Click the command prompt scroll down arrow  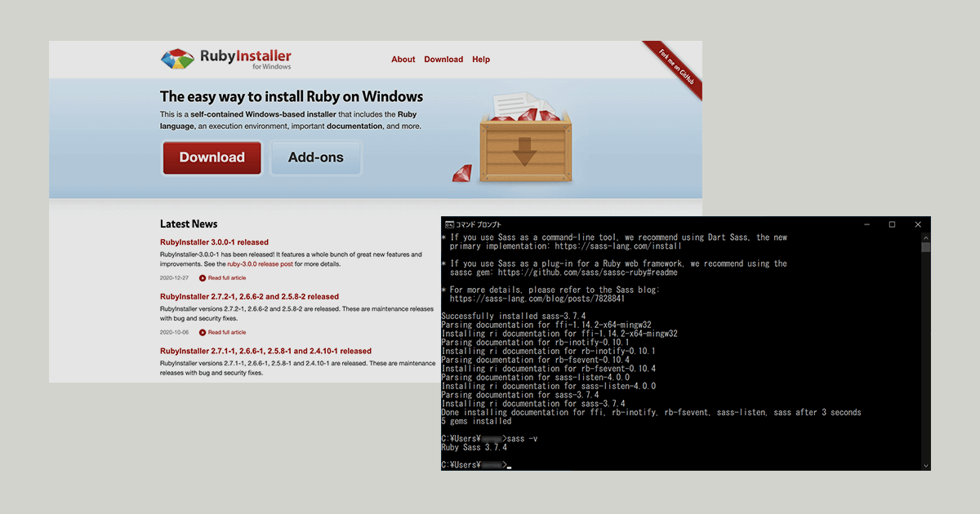[926, 466]
